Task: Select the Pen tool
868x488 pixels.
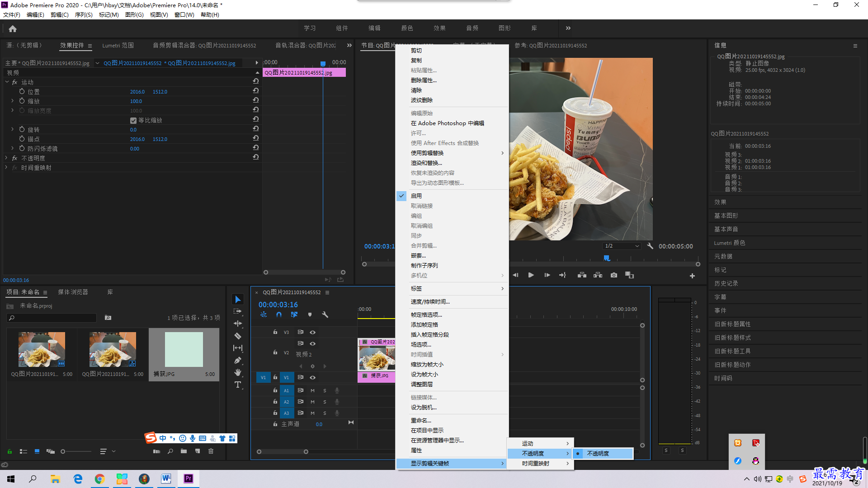Action: click(238, 360)
